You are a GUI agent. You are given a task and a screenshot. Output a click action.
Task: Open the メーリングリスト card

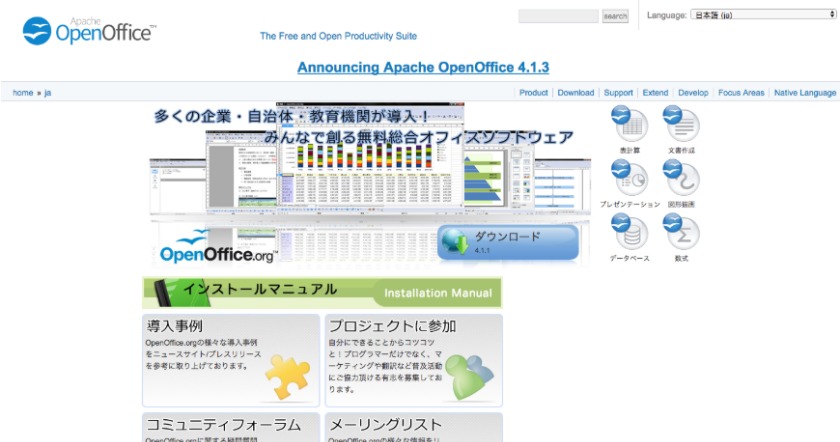(414, 427)
